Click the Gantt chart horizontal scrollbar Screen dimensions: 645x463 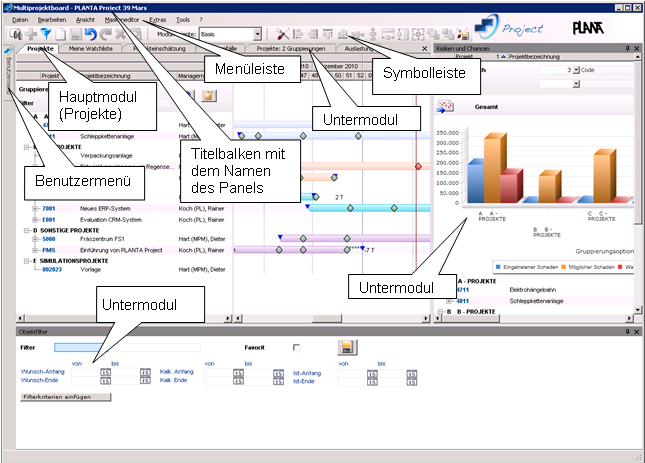[332, 318]
